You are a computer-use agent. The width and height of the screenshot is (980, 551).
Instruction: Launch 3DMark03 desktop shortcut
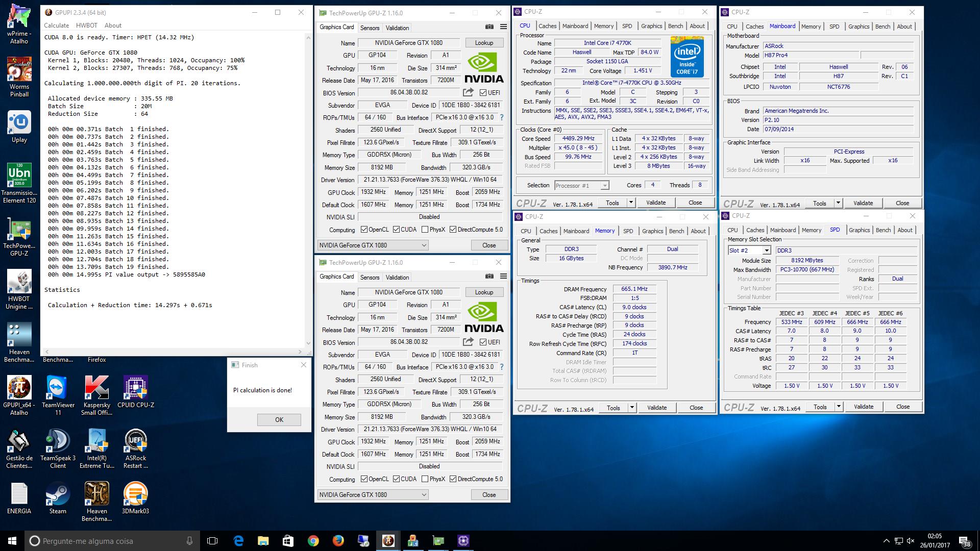click(x=135, y=498)
